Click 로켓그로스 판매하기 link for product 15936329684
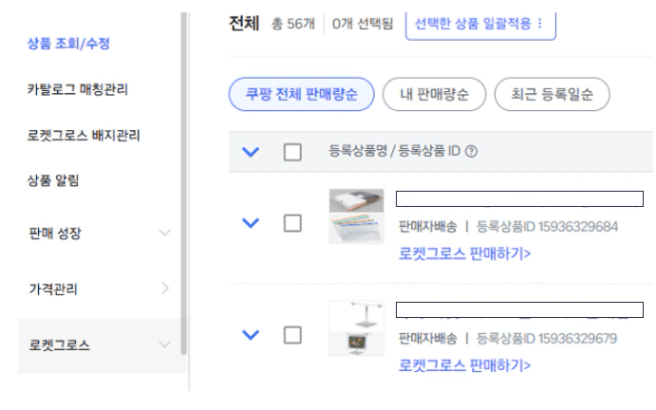656x410 pixels. click(465, 252)
